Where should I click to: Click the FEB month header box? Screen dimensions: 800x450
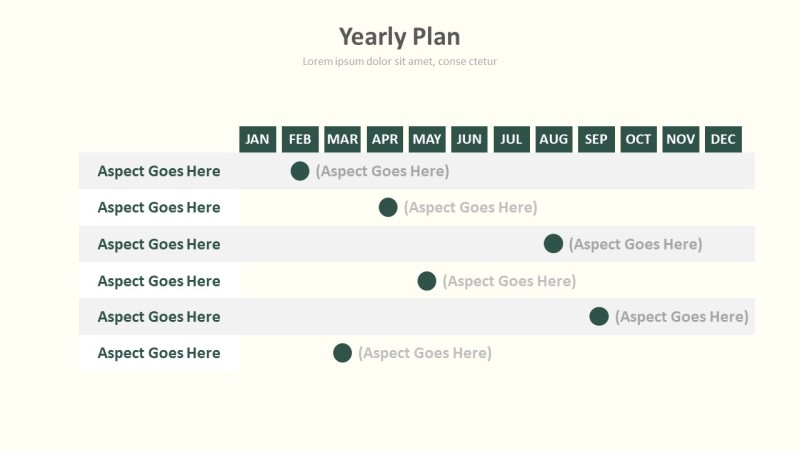[x=300, y=139]
